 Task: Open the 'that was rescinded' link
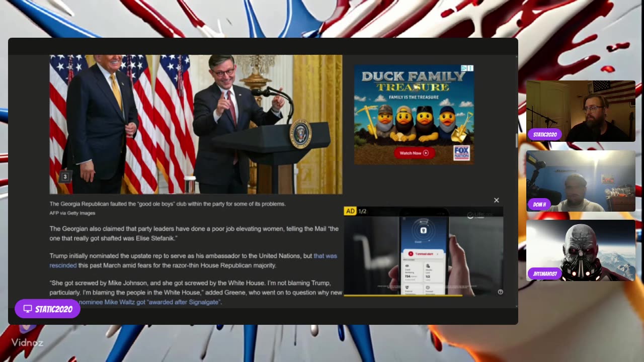[193, 260]
